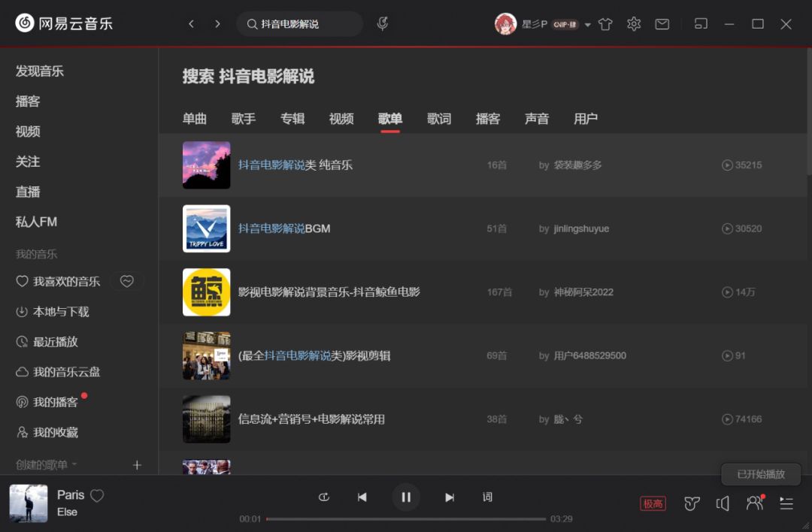Open 直播 in the sidebar
The image size is (812, 532).
(28, 192)
